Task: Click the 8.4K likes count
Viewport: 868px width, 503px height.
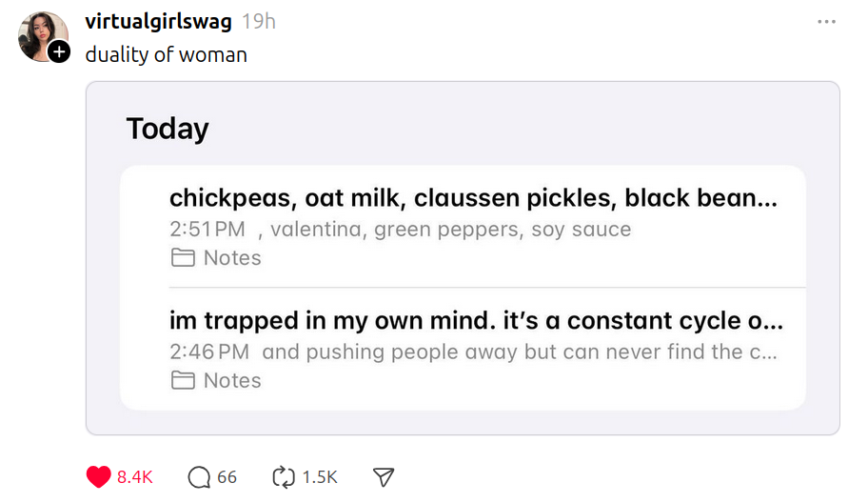Action: (x=135, y=477)
